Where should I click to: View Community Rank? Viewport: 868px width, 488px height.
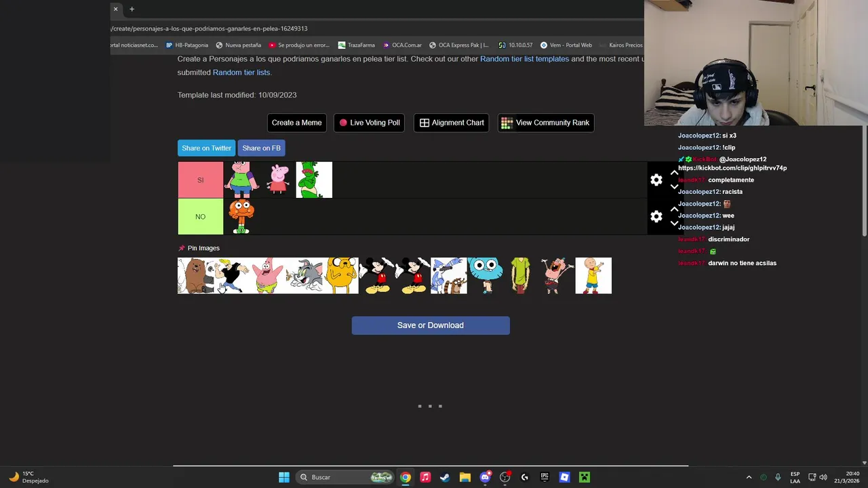(x=546, y=123)
